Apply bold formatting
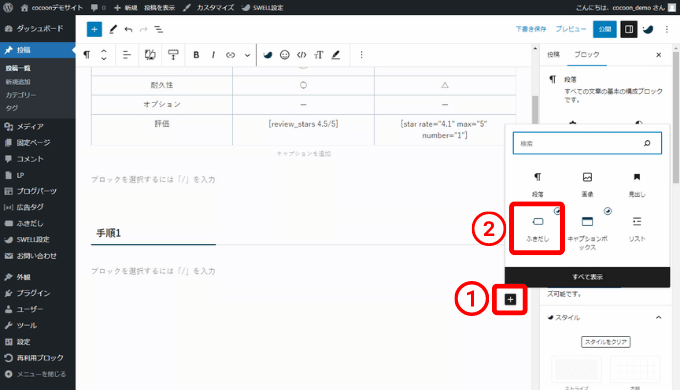 196,55
